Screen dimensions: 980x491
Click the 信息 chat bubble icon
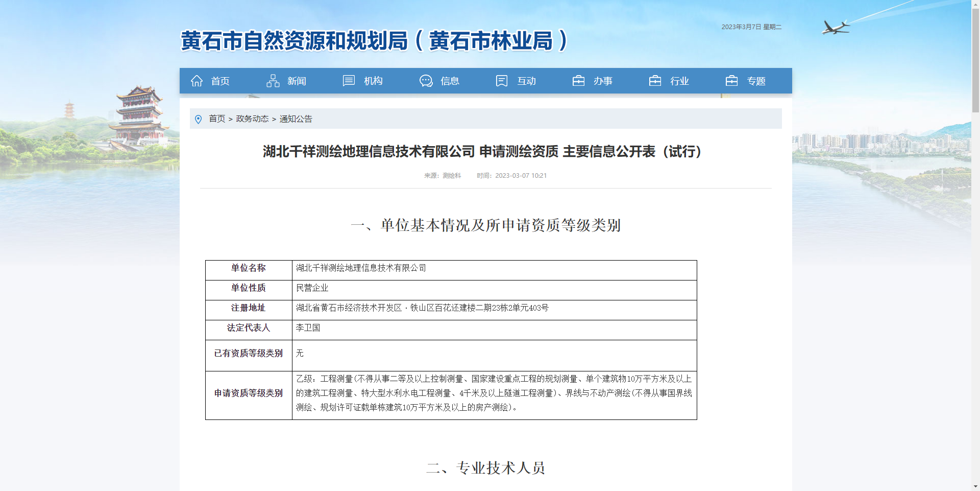[x=426, y=81]
